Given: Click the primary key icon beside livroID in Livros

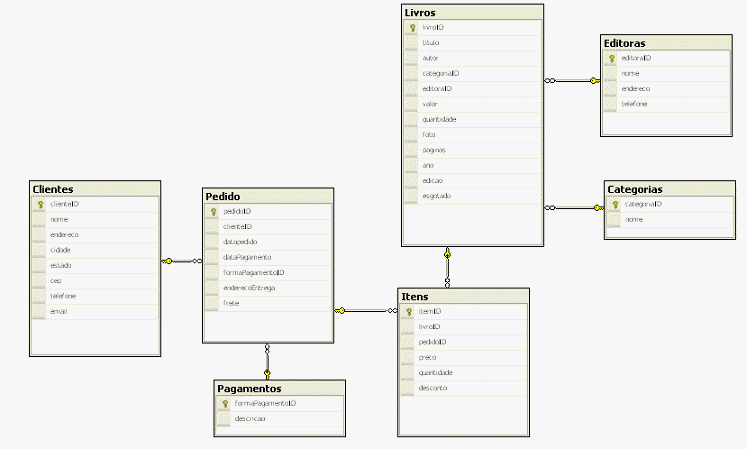Looking at the screenshot, I should (x=411, y=29).
